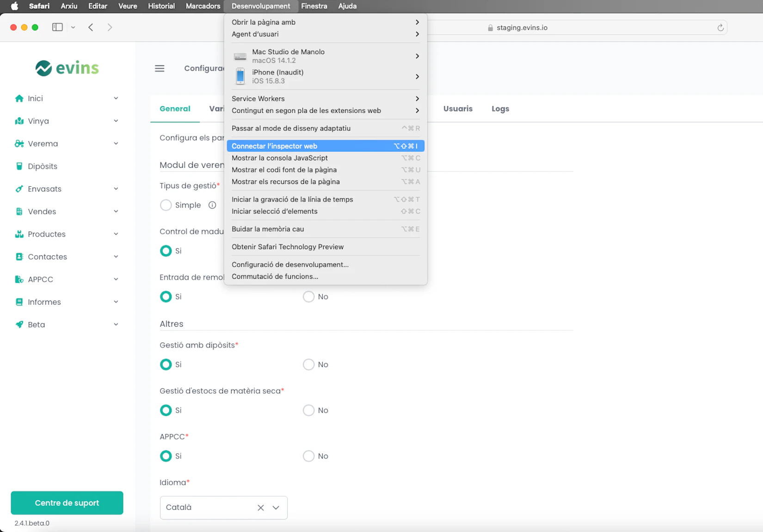763x532 pixels.
Task: Expand the Informes sidebar section
Action: 116,302
